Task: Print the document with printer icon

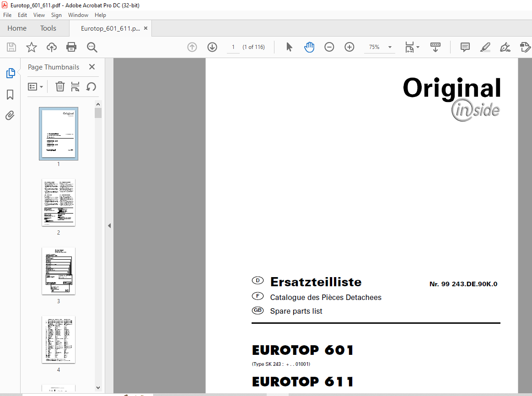Action: 71,47
